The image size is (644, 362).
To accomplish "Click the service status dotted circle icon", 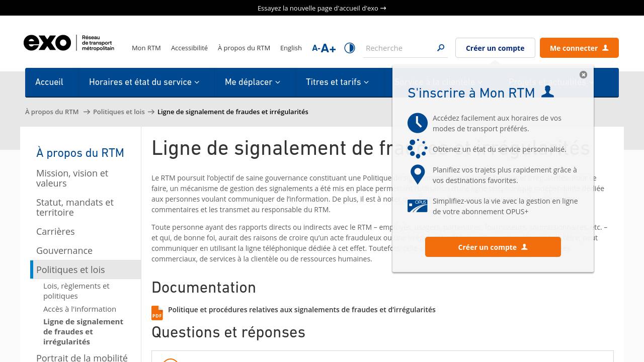I will click(x=418, y=149).
